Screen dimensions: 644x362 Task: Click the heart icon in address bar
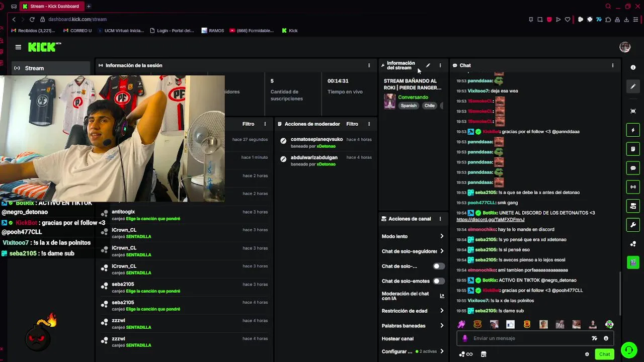click(568, 20)
